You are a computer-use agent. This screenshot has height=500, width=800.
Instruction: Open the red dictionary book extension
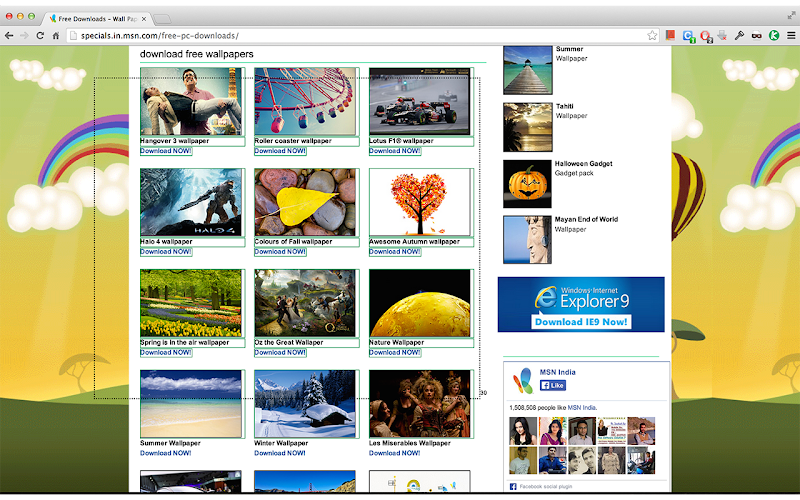pos(670,35)
